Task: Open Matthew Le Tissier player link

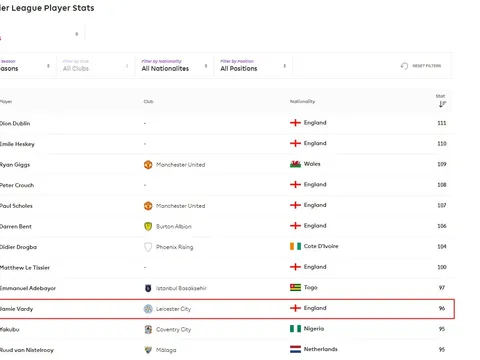Action: 25,268
